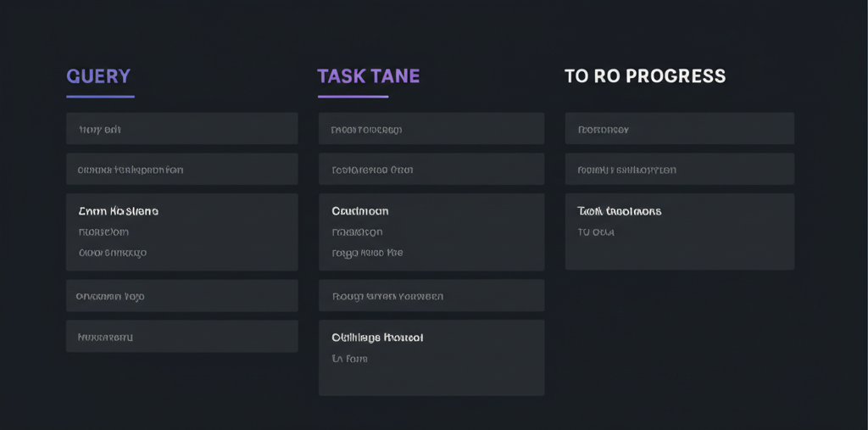The image size is (868, 430).
Task: Select the 'Rougn' card in TASK TANE
Action: point(431,296)
